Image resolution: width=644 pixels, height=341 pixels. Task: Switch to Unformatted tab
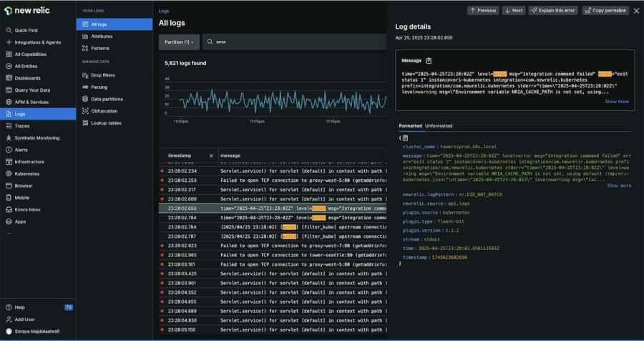pyautogui.click(x=439, y=126)
